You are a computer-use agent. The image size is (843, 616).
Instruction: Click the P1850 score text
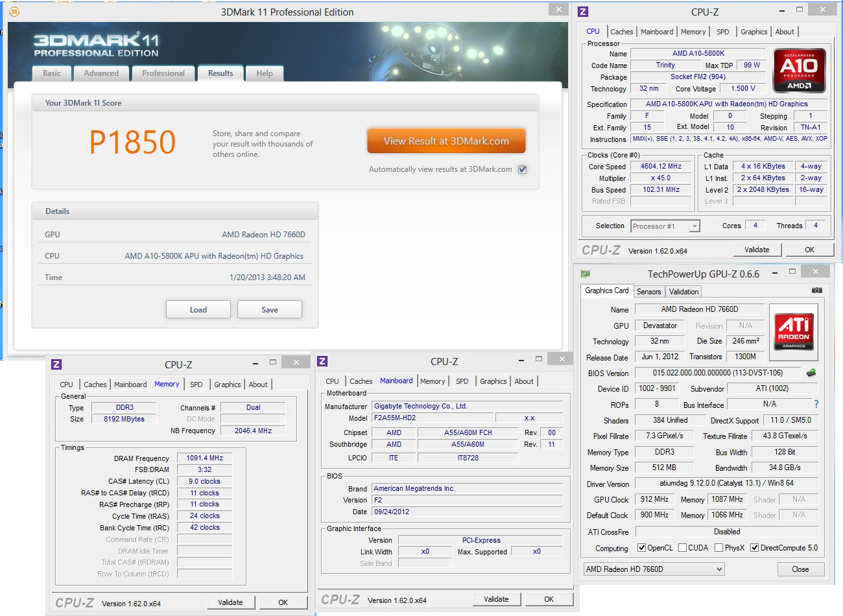(133, 143)
